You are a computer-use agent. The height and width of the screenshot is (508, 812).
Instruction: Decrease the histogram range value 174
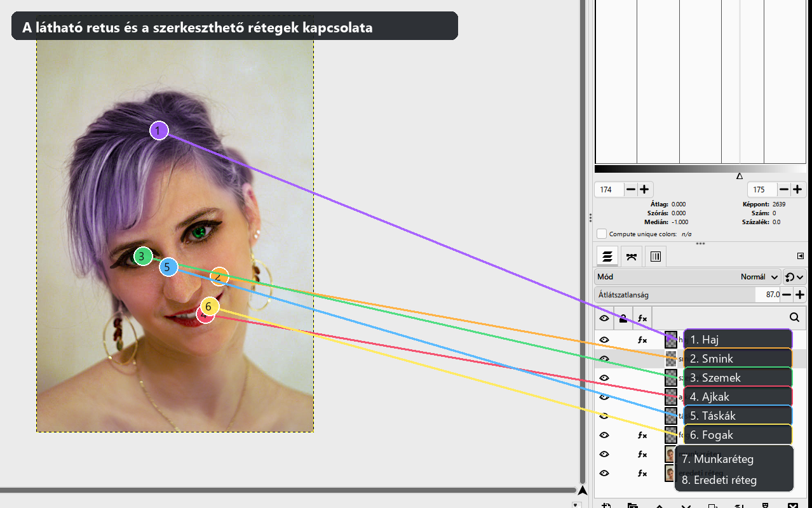tap(631, 189)
